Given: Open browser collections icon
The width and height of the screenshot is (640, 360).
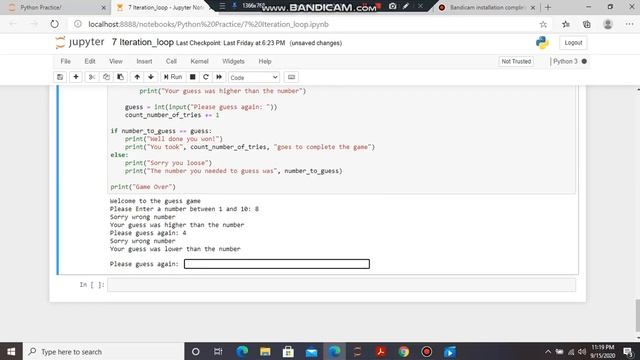Looking at the screenshot, I should (x=587, y=24).
